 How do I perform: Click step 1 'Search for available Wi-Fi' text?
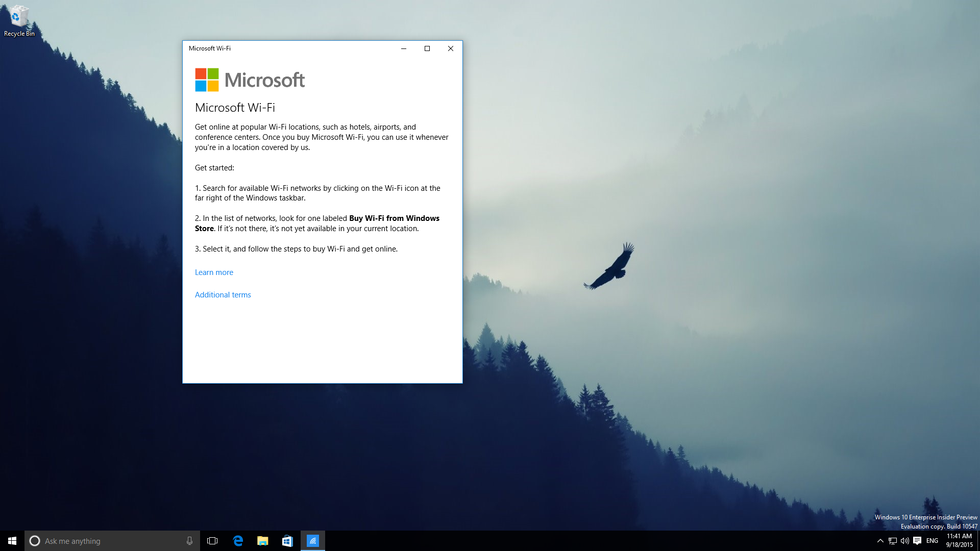pyautogui.click(x=317, y=193)
